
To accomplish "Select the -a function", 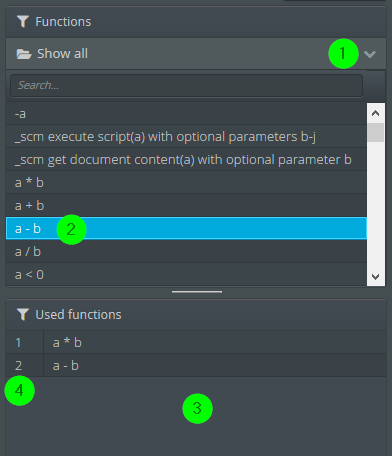I will (186, 114).
